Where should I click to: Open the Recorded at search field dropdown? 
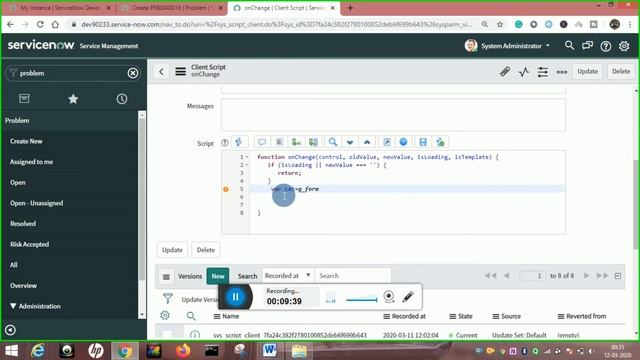[x=287, y=276]
